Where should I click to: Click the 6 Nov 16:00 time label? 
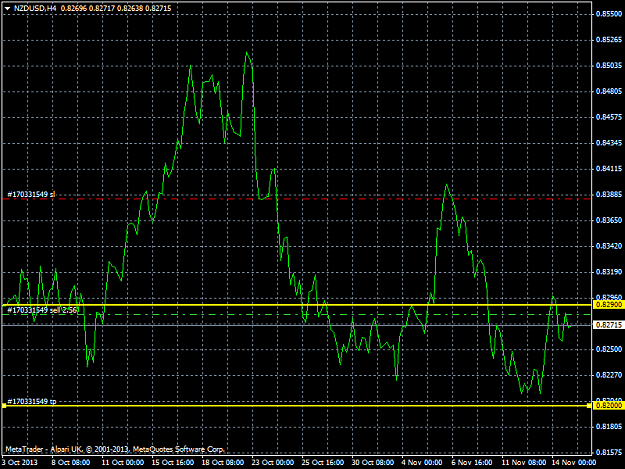[472, 462]
